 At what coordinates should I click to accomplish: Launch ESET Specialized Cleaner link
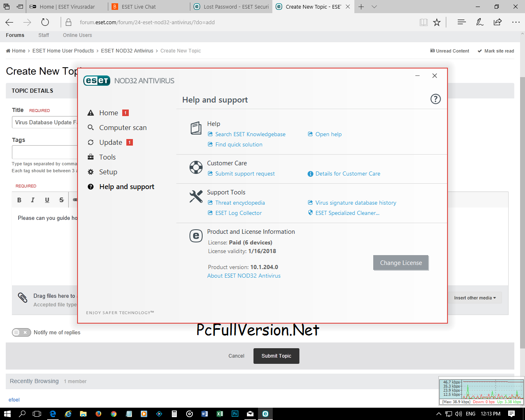(347, 213)
